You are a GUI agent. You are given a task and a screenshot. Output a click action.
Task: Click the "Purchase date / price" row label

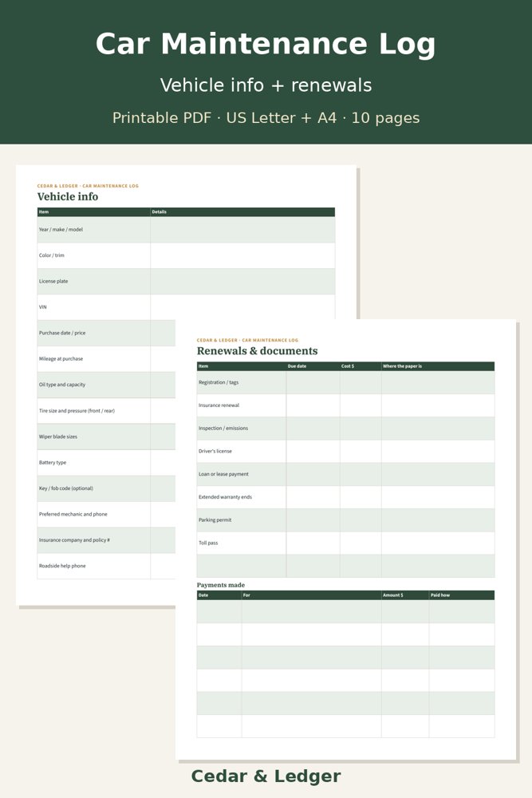pyautogui.click(x=62, y=333)
